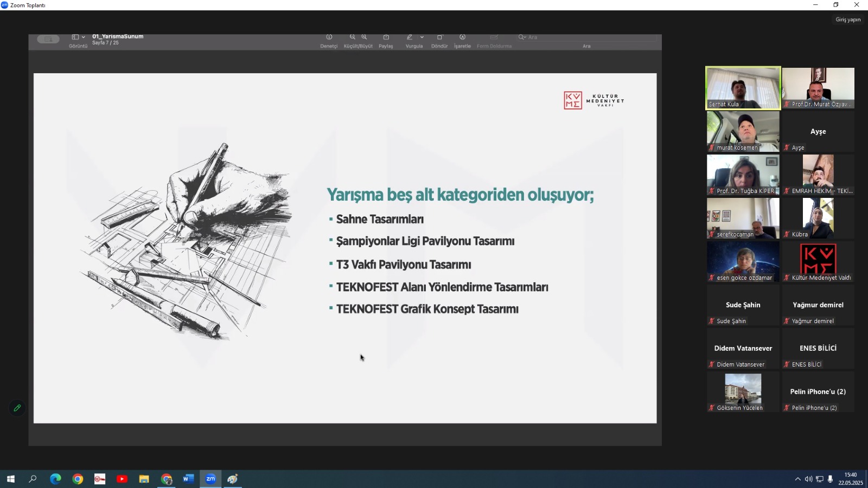Viewport: 868px width, 488px height.
Task: Click the 'Sahne Tasarımları' bullet text
Action: point(380,219)
